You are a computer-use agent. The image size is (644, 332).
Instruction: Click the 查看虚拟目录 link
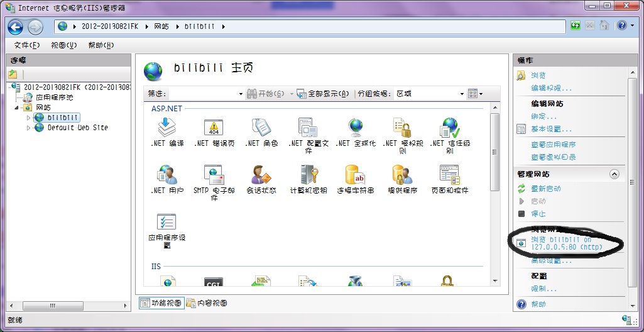[554, 157]
